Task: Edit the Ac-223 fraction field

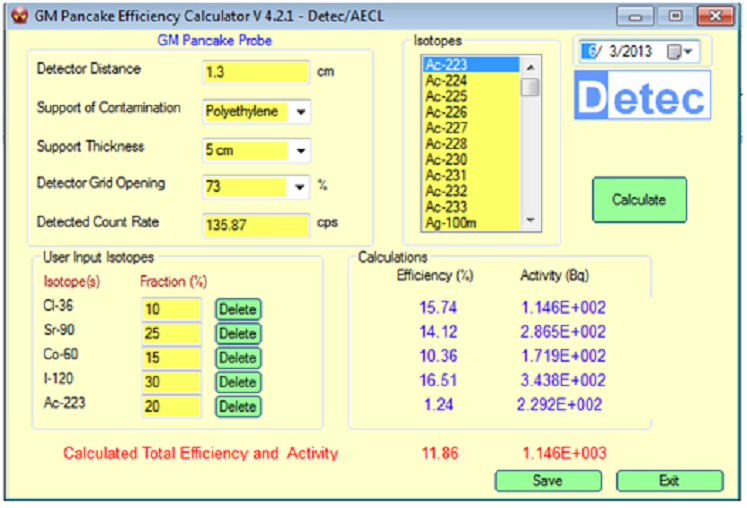Action: pyautogui.click(x=171, y=406)
